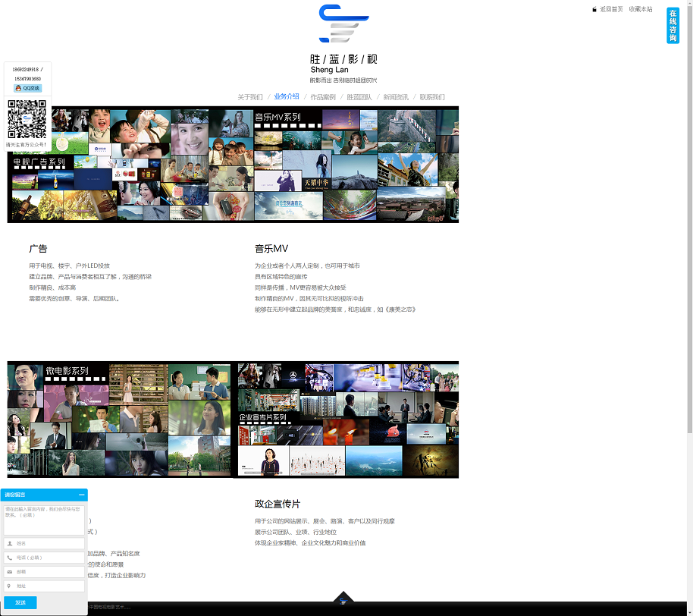
Task: Click the line 展示公司团队、业绩、行业地位
Action: coord(296,532)
